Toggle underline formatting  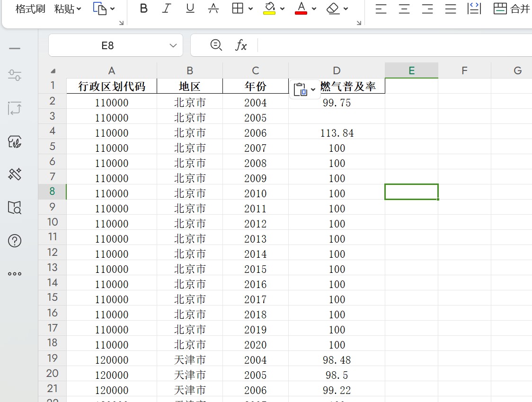tap(190, 9)
